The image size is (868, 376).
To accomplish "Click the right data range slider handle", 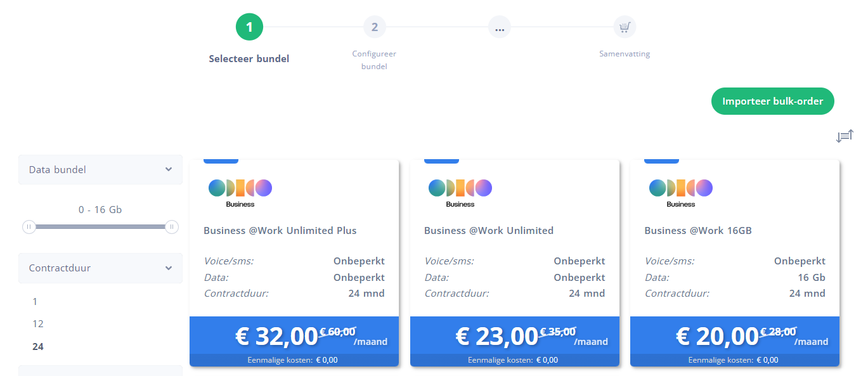I will click(x=172, y=226).
